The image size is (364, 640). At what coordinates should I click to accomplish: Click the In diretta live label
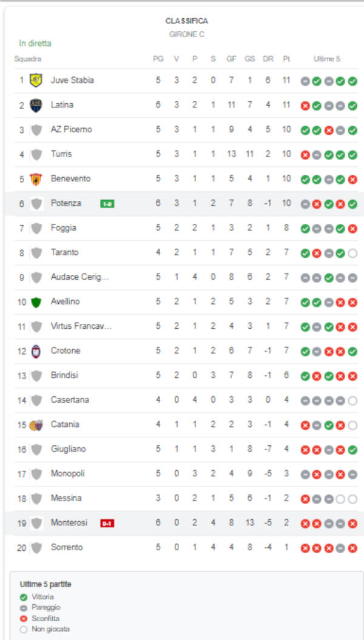point(35,43)
